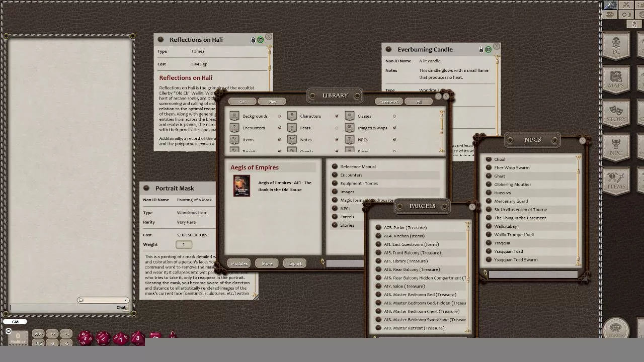Open the STORY sidebar button
644x362 pixels.
616,115
